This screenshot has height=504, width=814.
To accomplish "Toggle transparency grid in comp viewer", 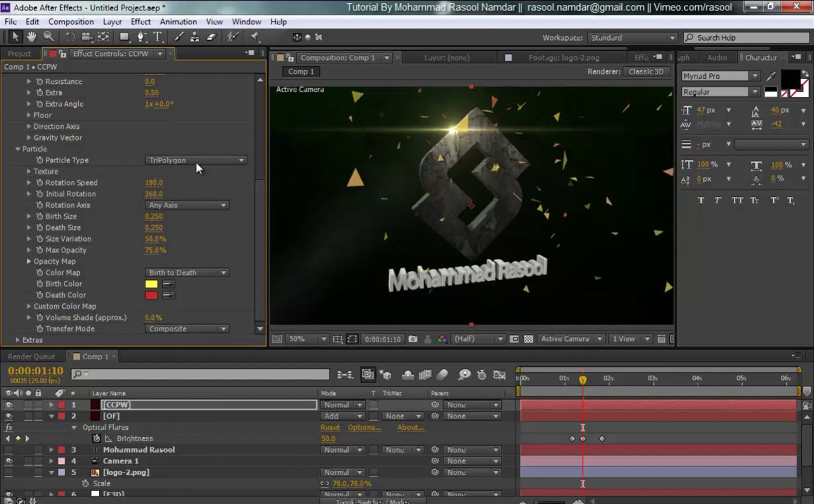I will pyautogui.click(x=528, y=339).
